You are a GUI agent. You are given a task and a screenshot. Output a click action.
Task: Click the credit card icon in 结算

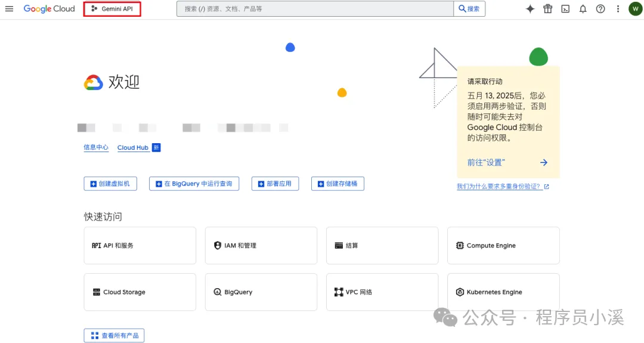coord(339,246)
